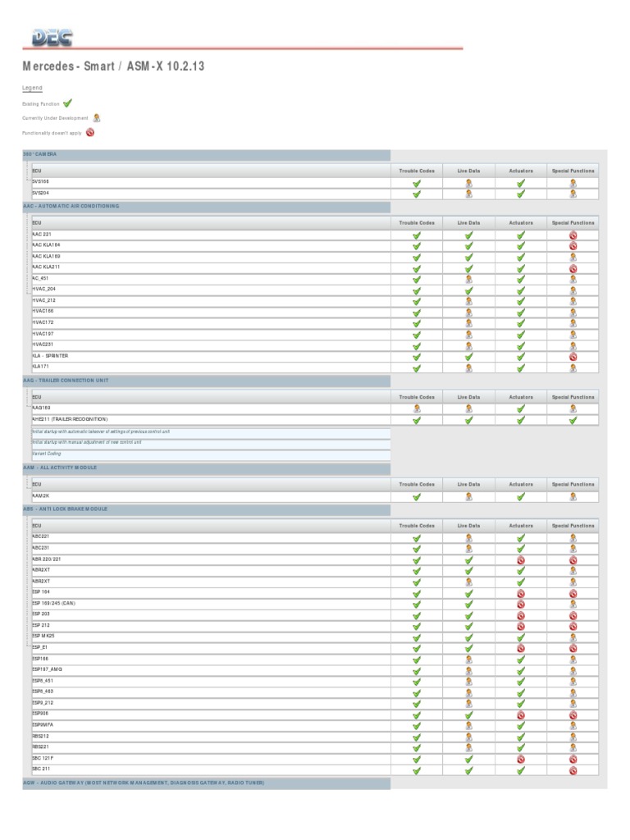
Task: Click the Special Functions red icon for KLA - SPRINTER
Action: coord(573,357)
